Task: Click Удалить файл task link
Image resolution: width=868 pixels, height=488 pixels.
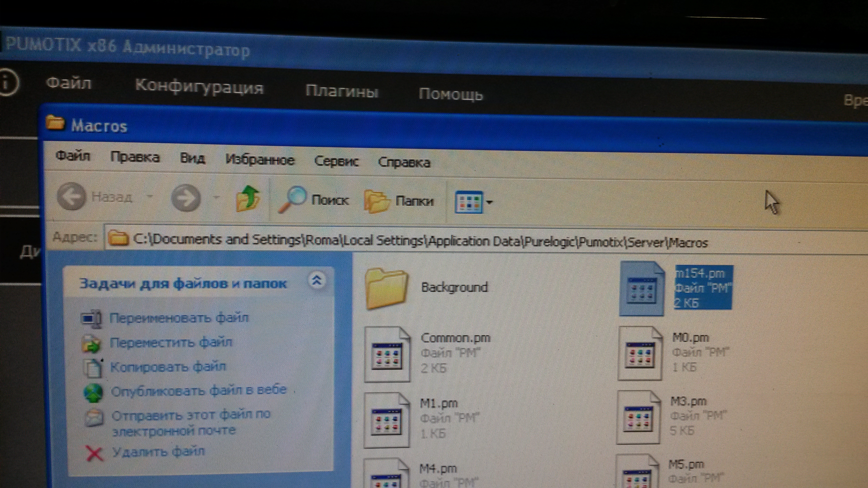Action: coord(158,451)
